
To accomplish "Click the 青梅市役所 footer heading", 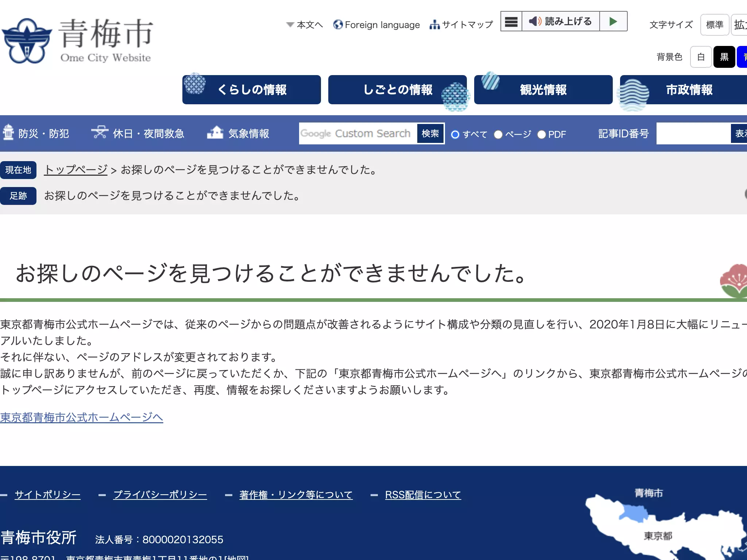I will coord(38,537).
